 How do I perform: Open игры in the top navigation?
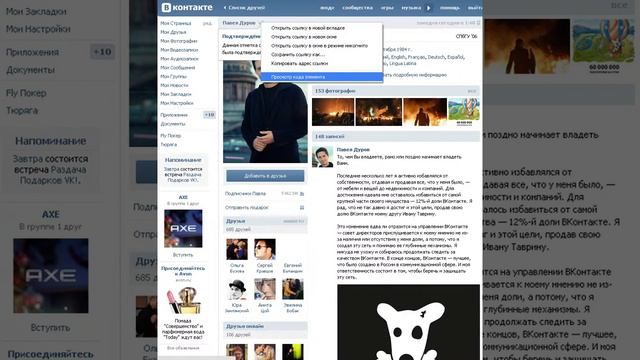tap(387, 8)
